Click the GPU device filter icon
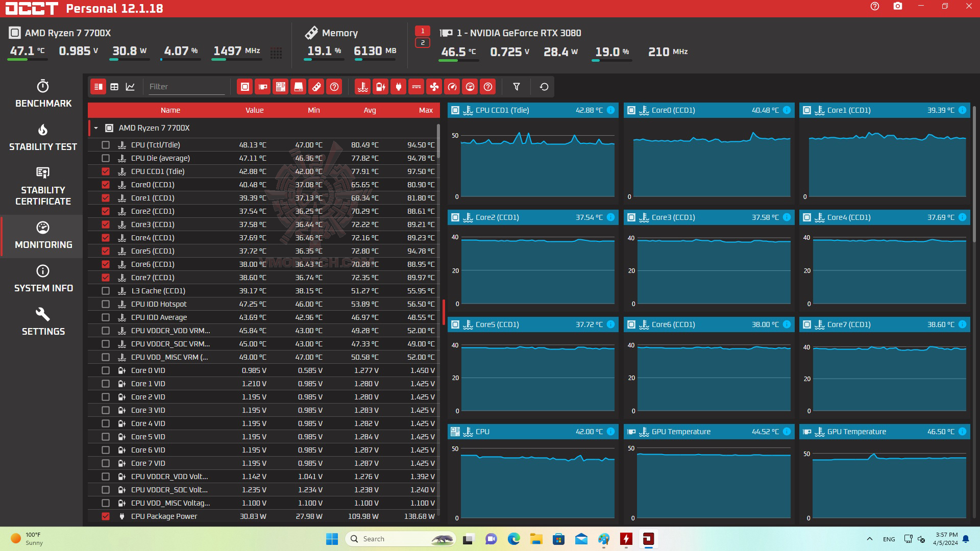 (x=263, y=87)
